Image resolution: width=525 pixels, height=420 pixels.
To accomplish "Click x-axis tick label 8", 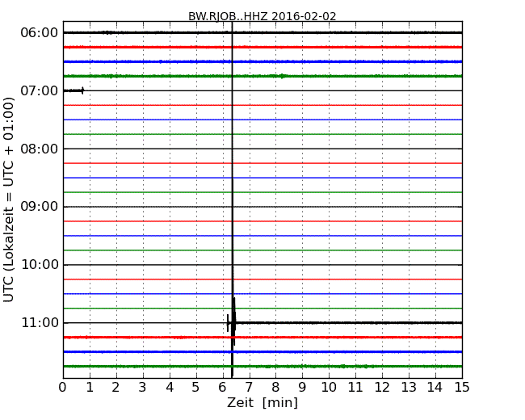I will 275,388.
